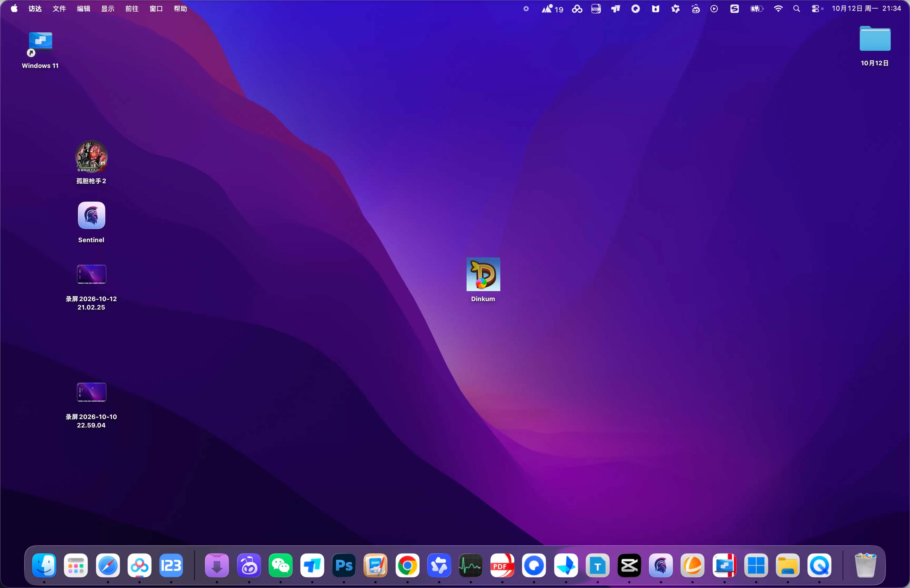The width and height of the screenshot is (910, 588).
Task: Open the 显示 menu
Action: [x=108, y=8]
